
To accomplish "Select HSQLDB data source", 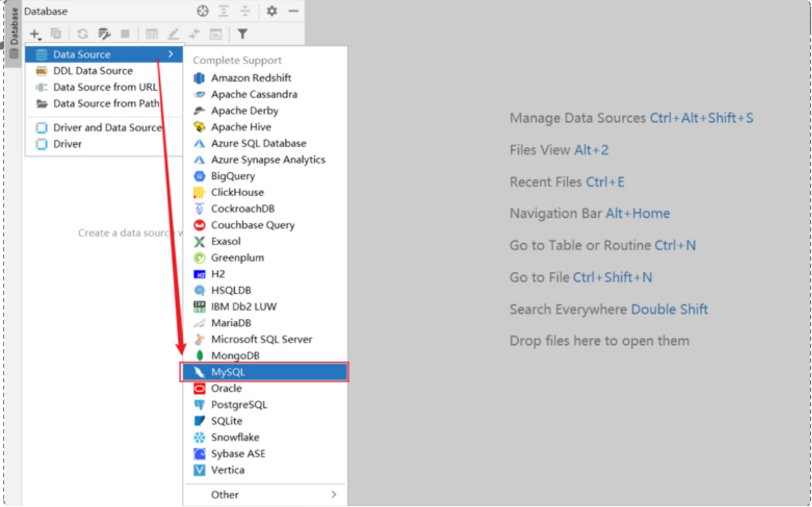I will pyautogui.click(x=265, y=291).
